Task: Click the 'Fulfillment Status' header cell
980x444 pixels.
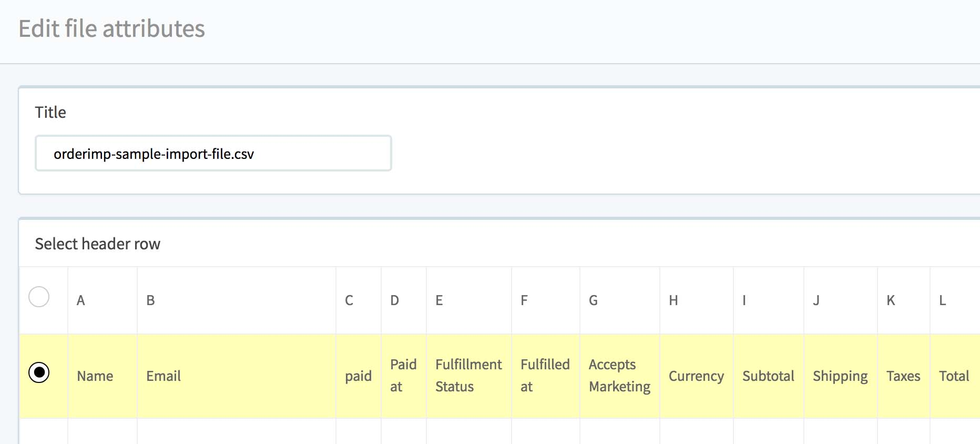Action: click(469, 376)
